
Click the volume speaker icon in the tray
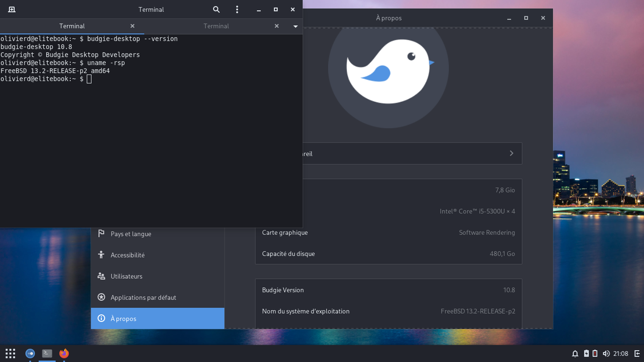pos(606,354)
